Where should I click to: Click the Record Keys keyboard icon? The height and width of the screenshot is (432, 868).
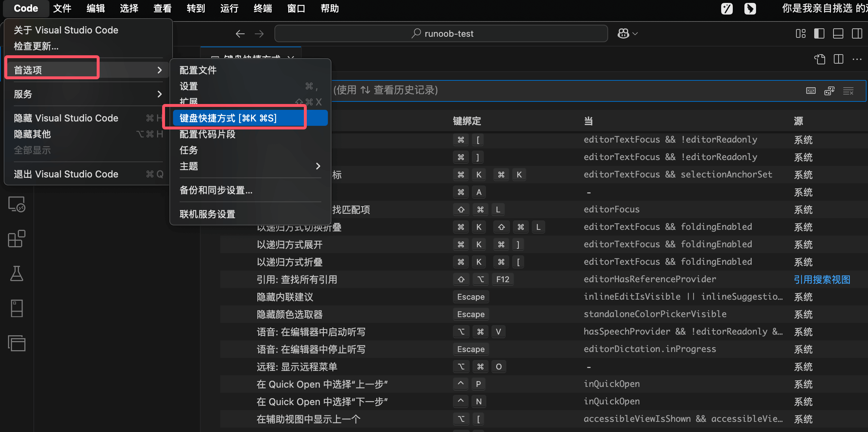point(811,91)
